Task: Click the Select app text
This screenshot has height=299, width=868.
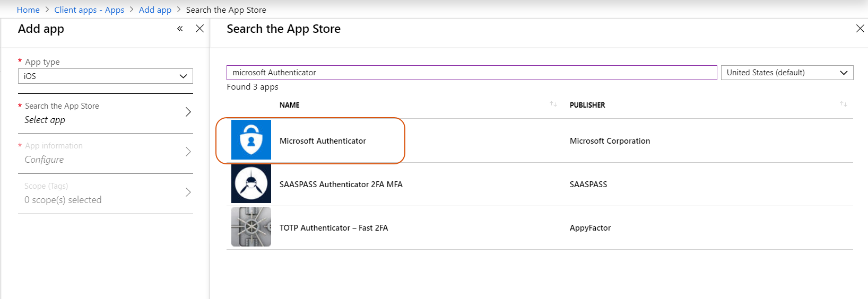Action: [x=45, y=120]
